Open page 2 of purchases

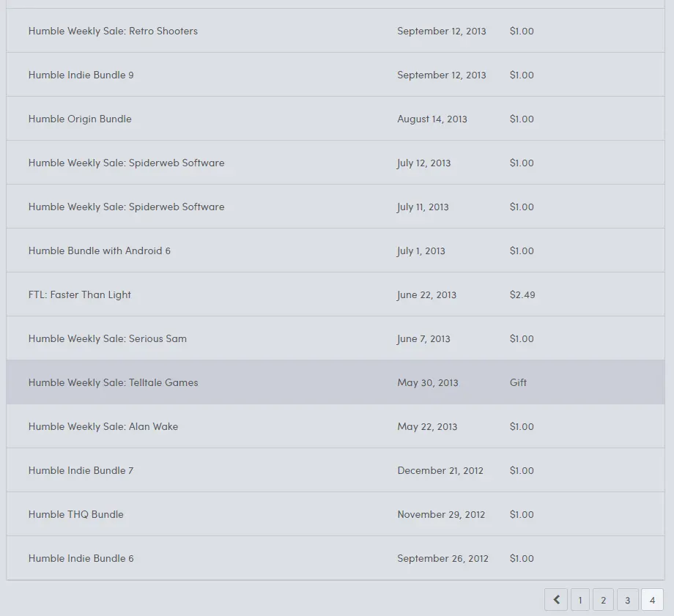(x=603, y=600)
